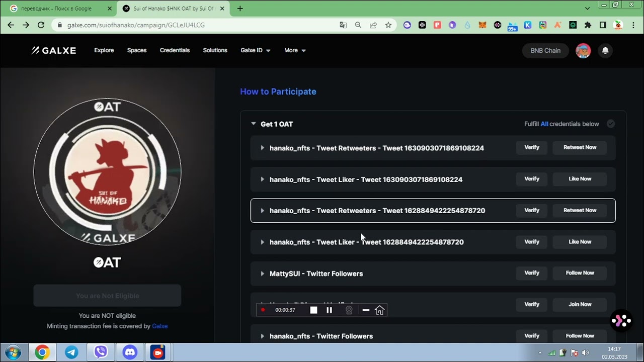
Task: Collapse the Get 1 OAT section
Action: tap(254, 124)
